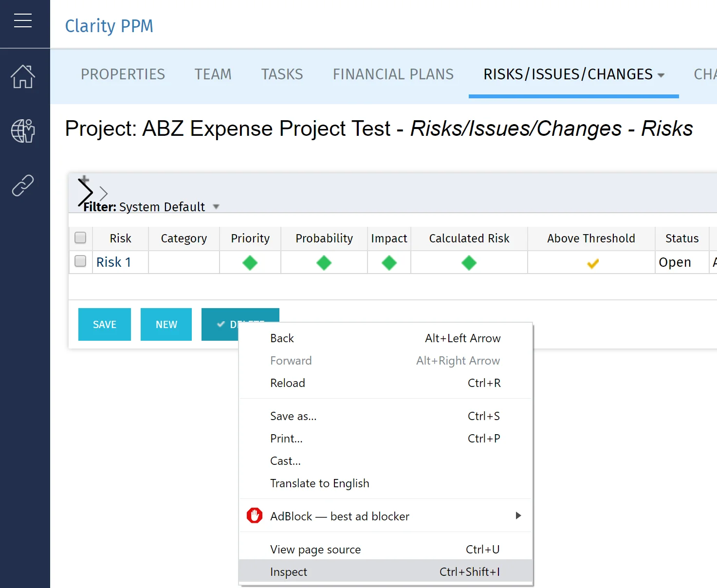Click the Priority green diamond for Risk 1
Viewport: 717px width, 588px height.
[250, 263]
